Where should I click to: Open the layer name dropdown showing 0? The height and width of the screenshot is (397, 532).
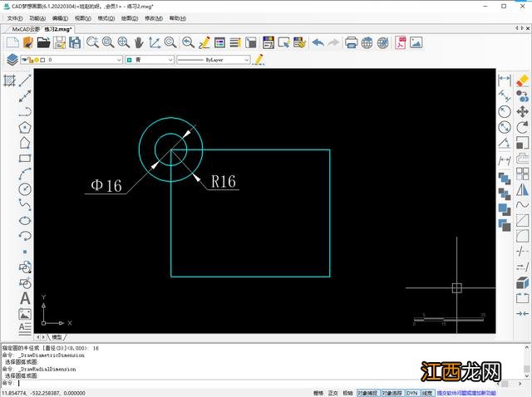83,60
